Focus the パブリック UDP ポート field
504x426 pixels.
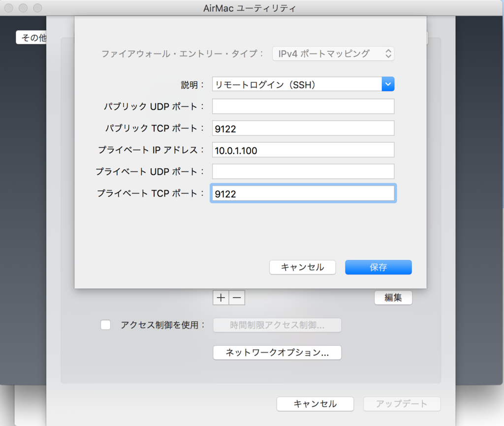coord(303,106)
